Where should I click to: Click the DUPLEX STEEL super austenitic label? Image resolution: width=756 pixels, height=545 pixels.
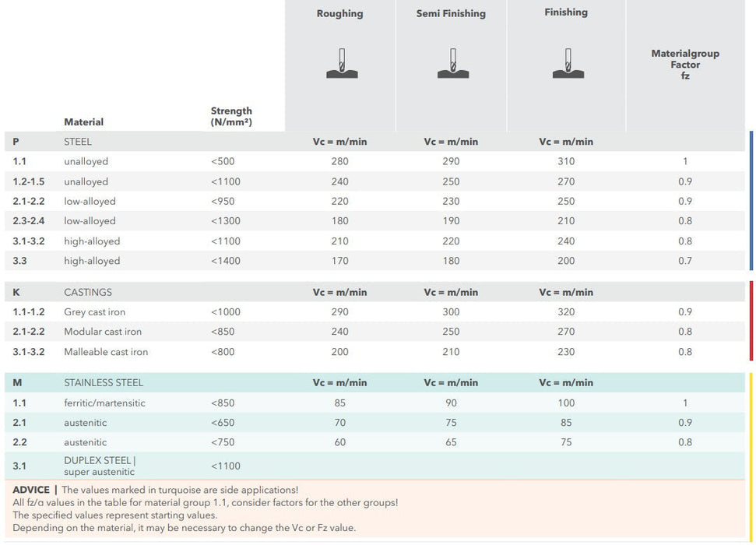tap(99, 466)
